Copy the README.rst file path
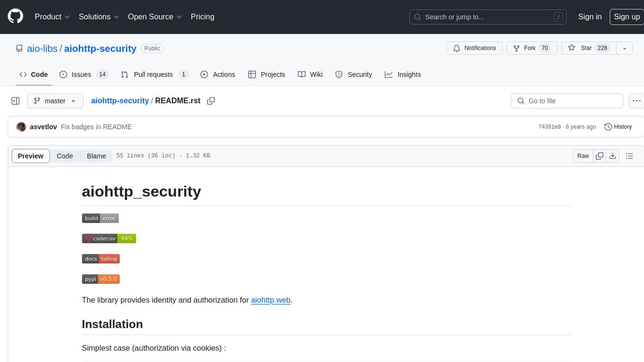This screenshot has width=644, height=362. (211, 101)
